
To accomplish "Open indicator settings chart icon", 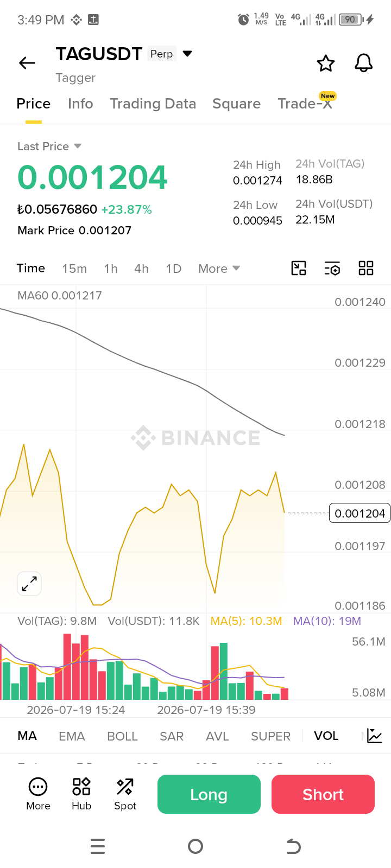I will [x=375, y=736].
